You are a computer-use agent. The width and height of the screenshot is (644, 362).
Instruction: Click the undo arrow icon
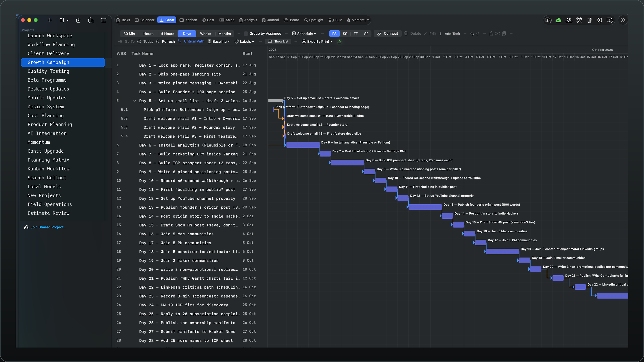(x=472, y=34)
